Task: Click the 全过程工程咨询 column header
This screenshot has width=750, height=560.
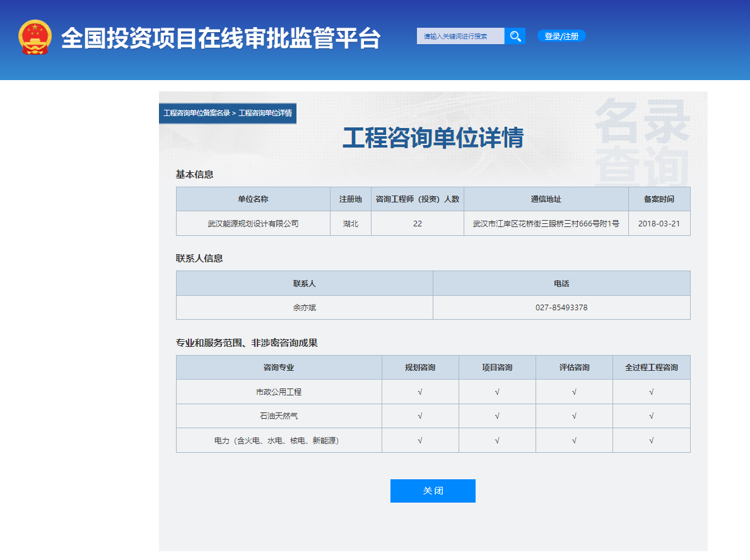Action: [652, 367]
